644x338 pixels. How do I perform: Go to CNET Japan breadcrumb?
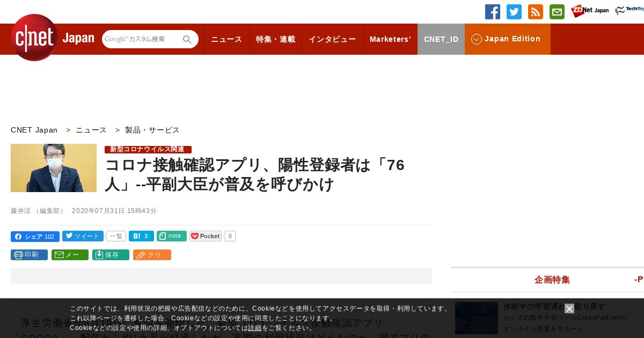(x=34, y=130)
